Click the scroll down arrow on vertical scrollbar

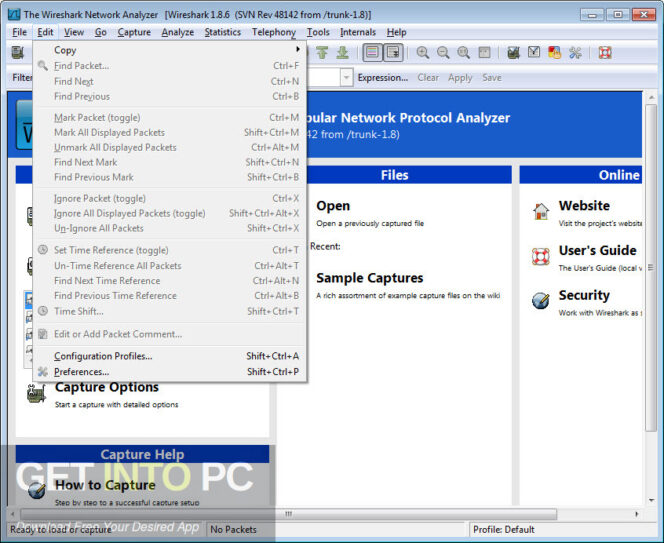coord(651,500)
